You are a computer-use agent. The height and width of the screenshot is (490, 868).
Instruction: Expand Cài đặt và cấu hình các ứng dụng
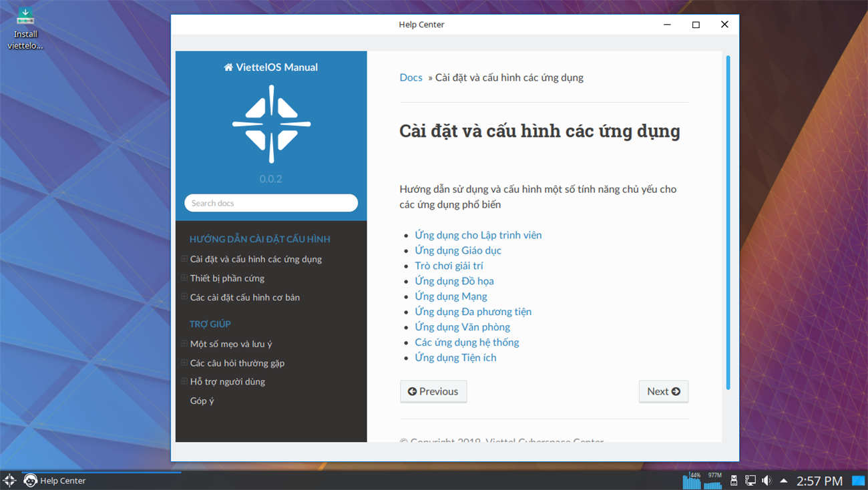pyautogui.click(x=185, y=258)
